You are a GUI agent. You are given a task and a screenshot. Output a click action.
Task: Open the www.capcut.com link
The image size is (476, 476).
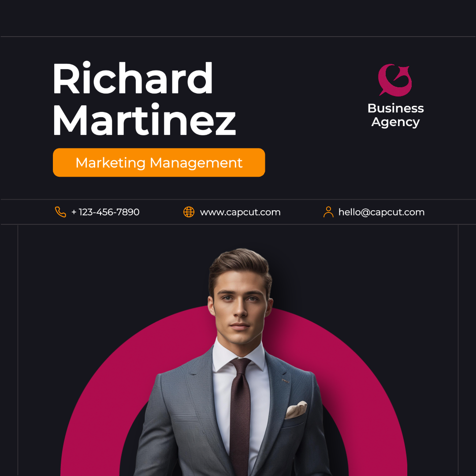tap(240, 212)
